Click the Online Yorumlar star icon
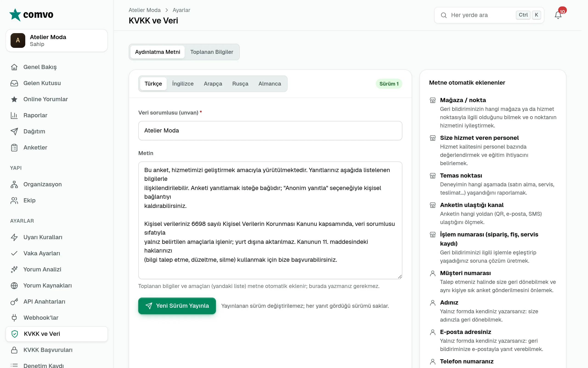588x368 pixels. 14,99
